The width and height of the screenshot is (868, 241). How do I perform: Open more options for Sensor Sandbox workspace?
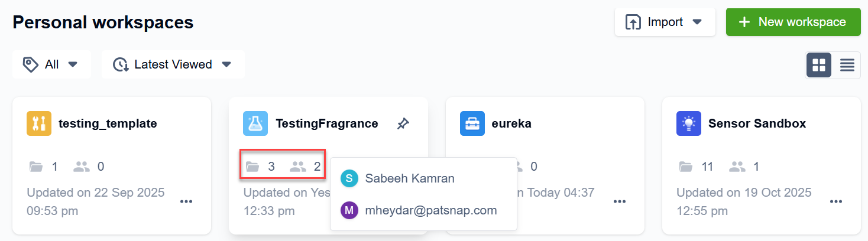[x=836, y=201]
